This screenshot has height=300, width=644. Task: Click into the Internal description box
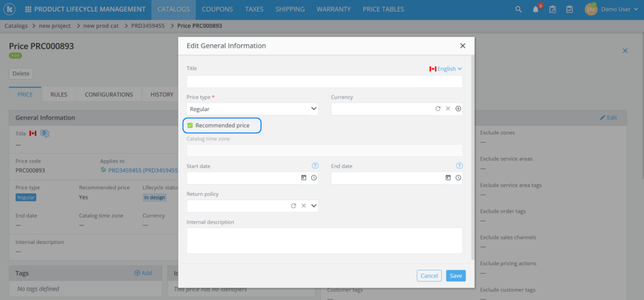[x=325, y=240]
